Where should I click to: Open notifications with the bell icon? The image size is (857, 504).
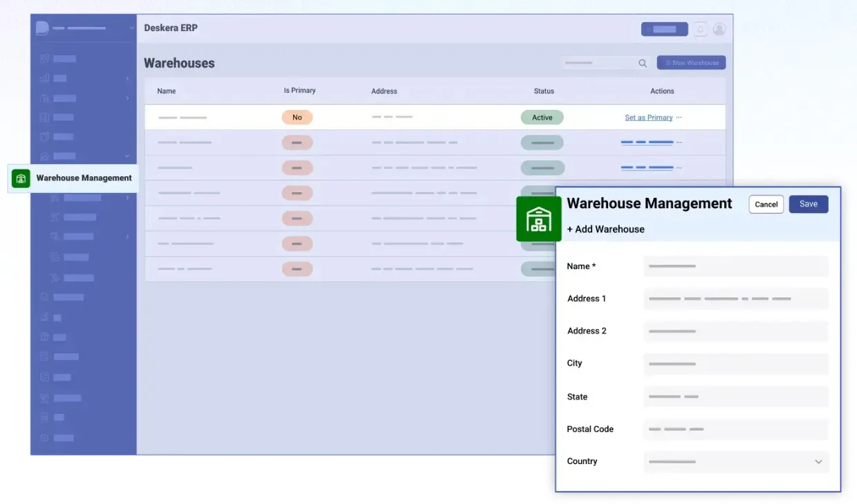(701, 29)
